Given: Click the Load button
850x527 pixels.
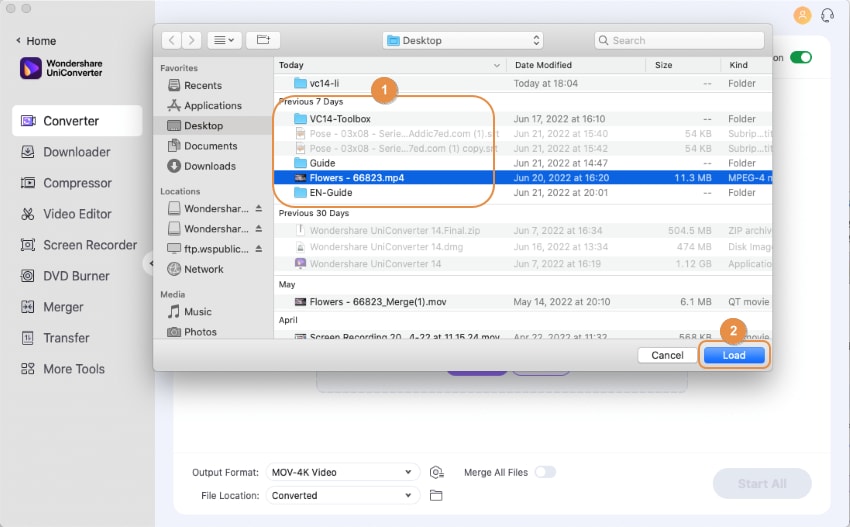Looking at the screenshot, I should [x=734, y=355].
